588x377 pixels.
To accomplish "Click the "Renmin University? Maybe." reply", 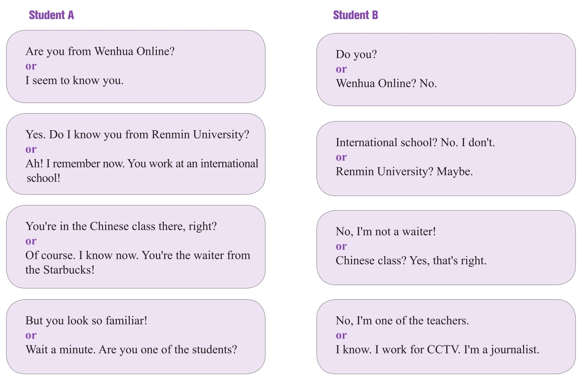I will point(404,171).
